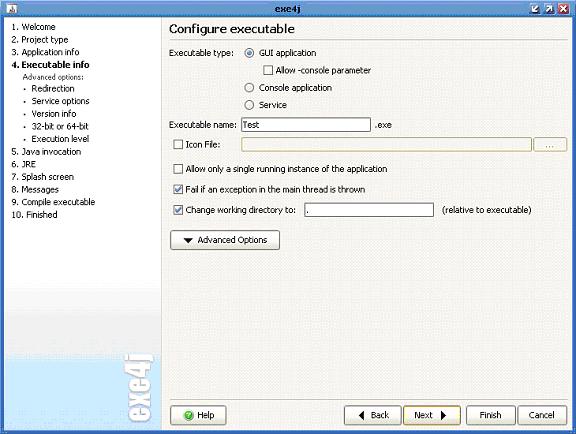The height and width of the screenshot is (434, 576).
Task: Toggle Allow only a single running instance
Action: tap(178, 169)
